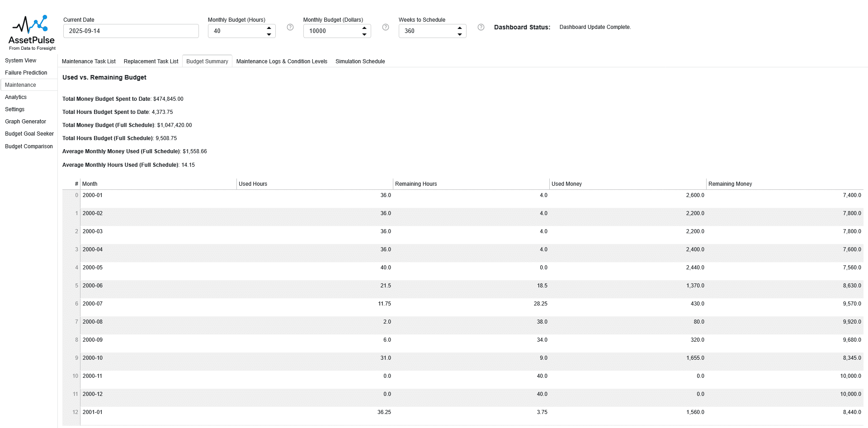The image size is (868, 428).
Task: Click into the Current Date field
Action: pyautogui.click(x=131, y=31)
